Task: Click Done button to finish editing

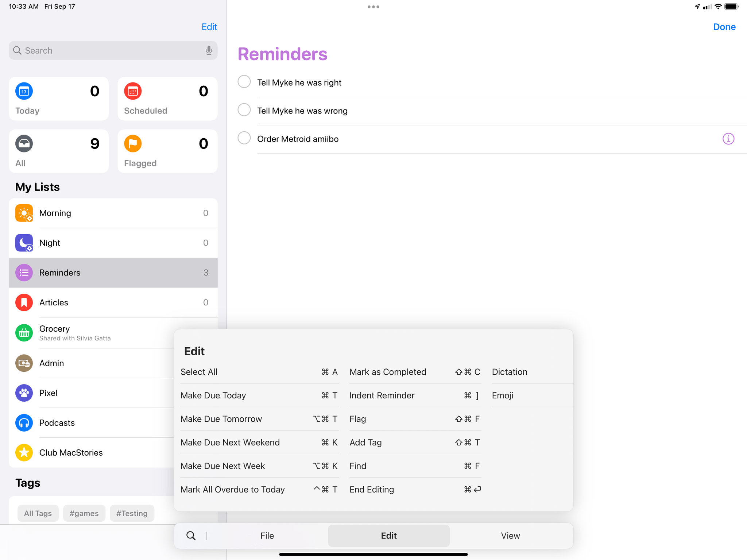Action: (x=725, y=27)
